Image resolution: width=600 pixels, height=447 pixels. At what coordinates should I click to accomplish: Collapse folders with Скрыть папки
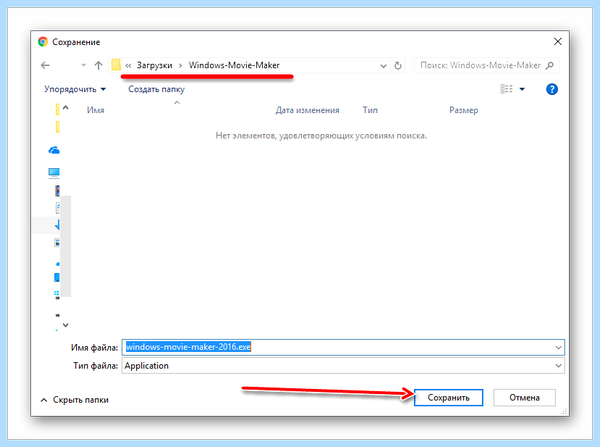[x=75, y=400]
